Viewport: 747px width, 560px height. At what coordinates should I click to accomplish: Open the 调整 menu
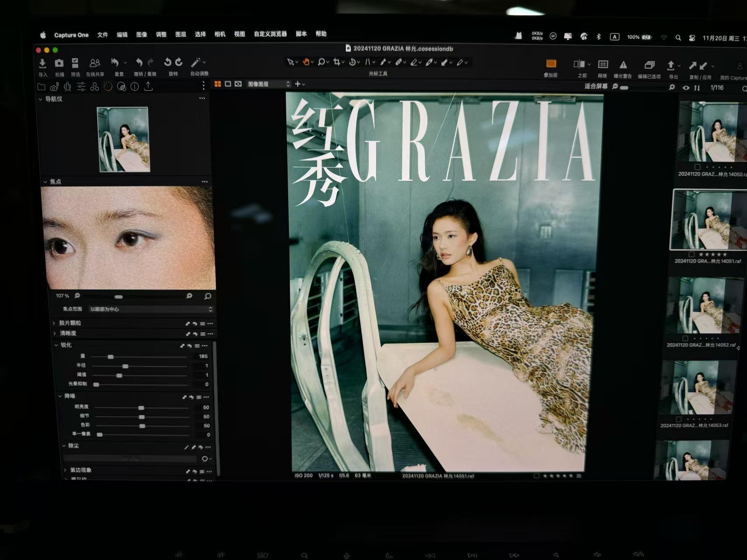pyautogui.click(x=161, y=34)
